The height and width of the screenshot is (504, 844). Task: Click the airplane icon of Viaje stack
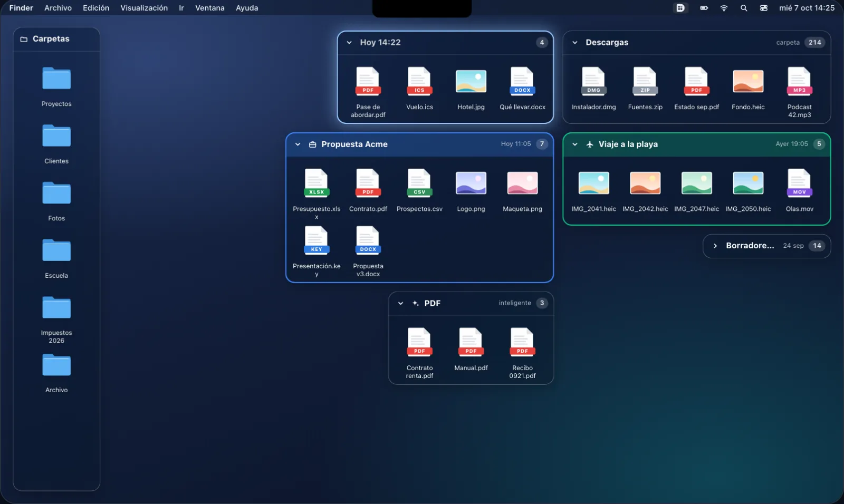[590, 144]
